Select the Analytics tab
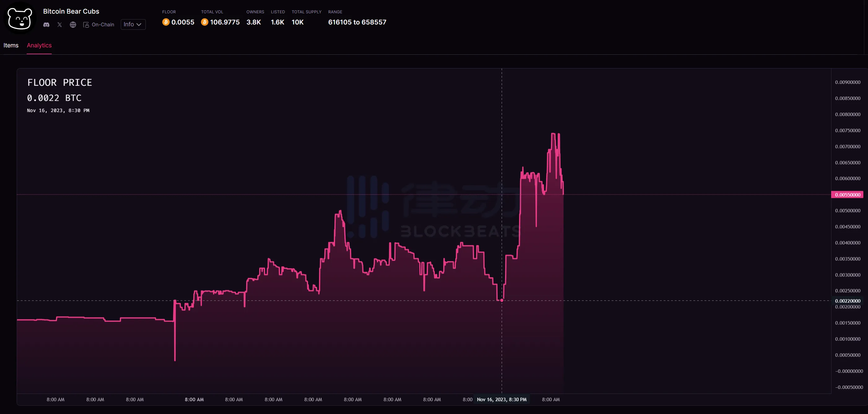The image size is (868, 414). 39,45
